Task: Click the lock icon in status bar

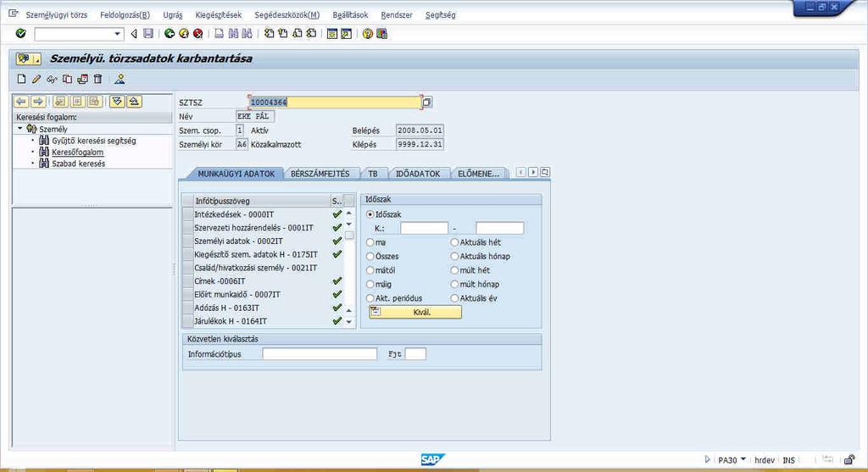Action: tap(849, 460)
